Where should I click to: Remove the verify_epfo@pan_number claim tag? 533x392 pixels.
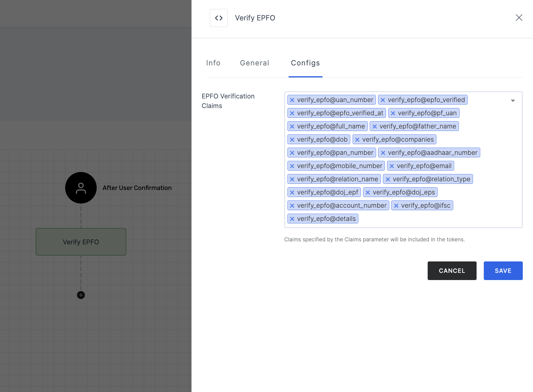pyautogui.click(x=292, y=153)
